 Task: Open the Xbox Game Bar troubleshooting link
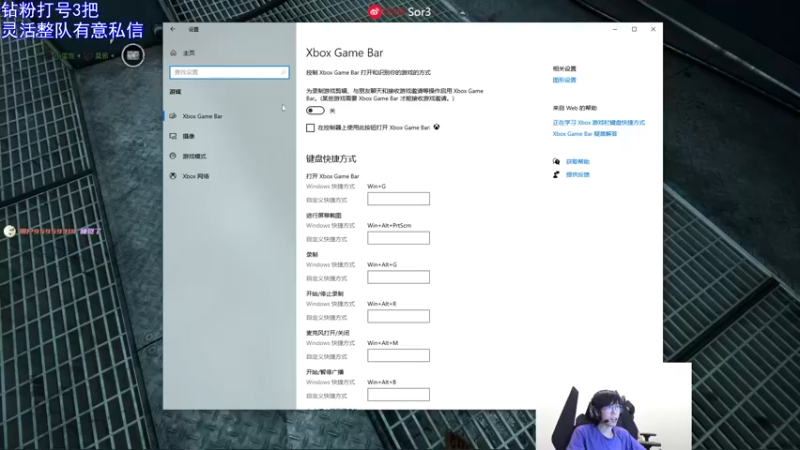[x=585, y=134]
